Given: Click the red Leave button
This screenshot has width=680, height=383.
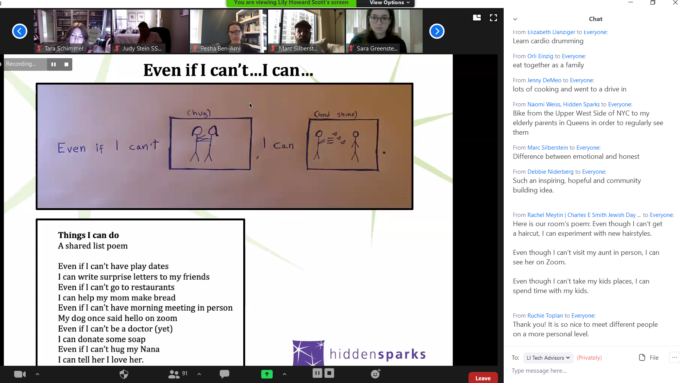Looking at the screenshot, I should click(483, 378).
